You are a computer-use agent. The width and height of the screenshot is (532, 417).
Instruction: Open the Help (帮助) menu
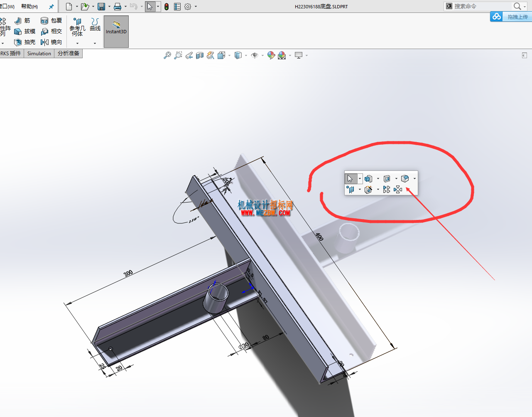tap(29, 7)
